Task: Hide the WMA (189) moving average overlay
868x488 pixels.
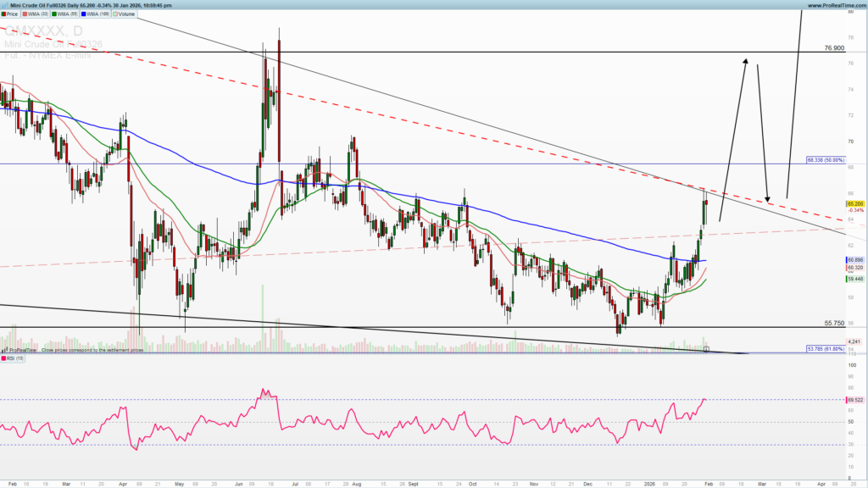Action: tap(84, 14)
